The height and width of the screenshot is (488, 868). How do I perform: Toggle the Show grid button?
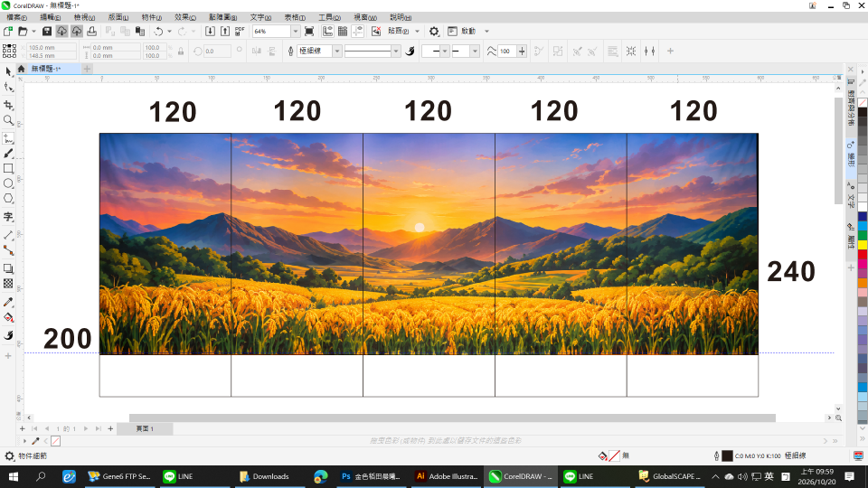(x=343, y=31)
